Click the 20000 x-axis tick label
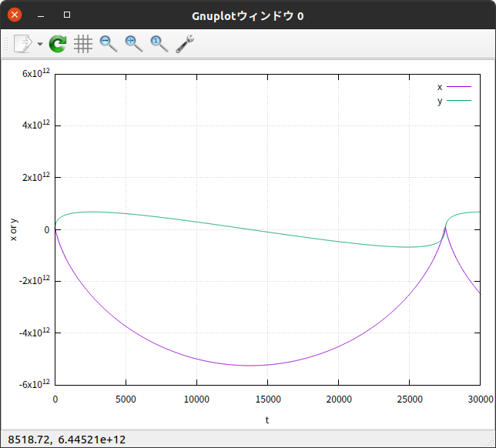The width and height of the screenshot is (496, 448). point(339,400)
